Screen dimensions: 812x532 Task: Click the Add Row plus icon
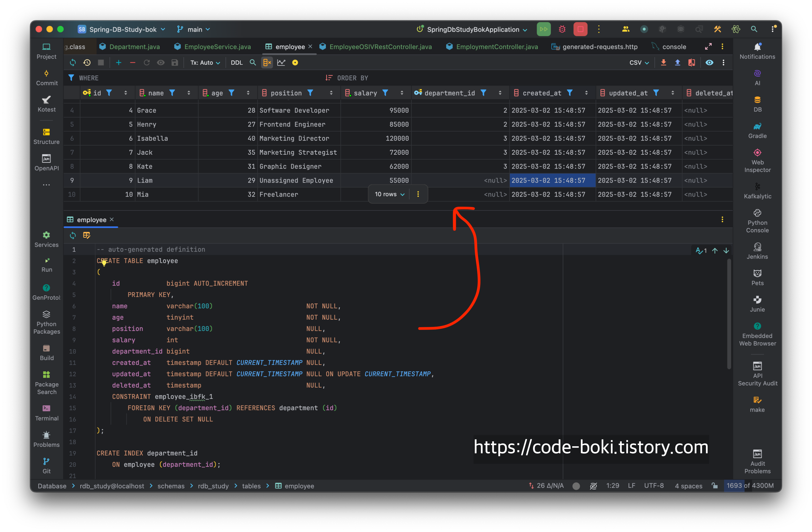pos(118,62)
